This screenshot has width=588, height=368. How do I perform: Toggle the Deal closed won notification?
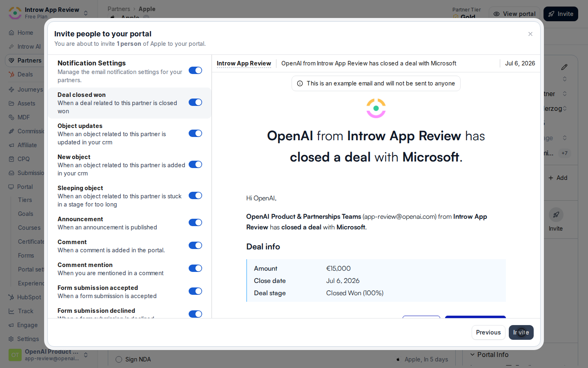point(195,102)
